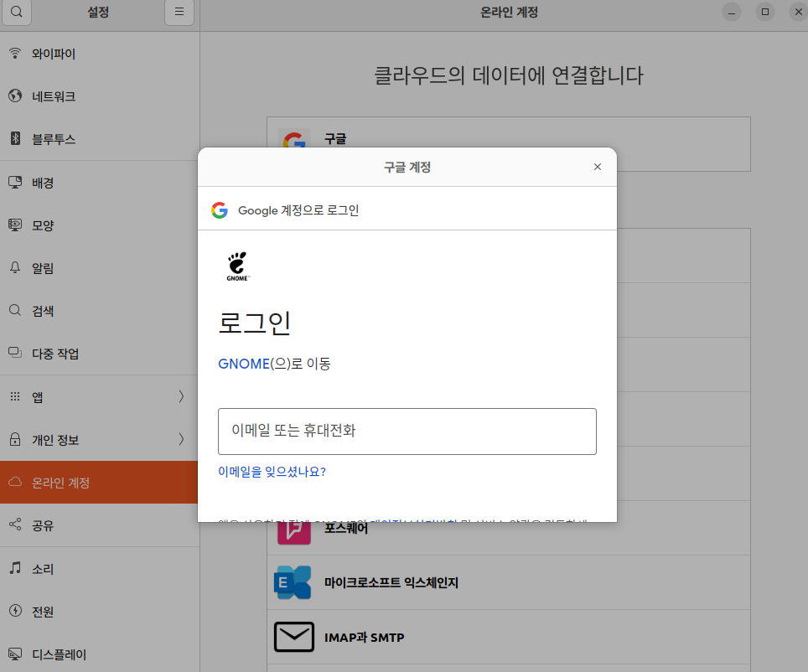
Task: Open 알림 settings panel
Action: [100, 268]
